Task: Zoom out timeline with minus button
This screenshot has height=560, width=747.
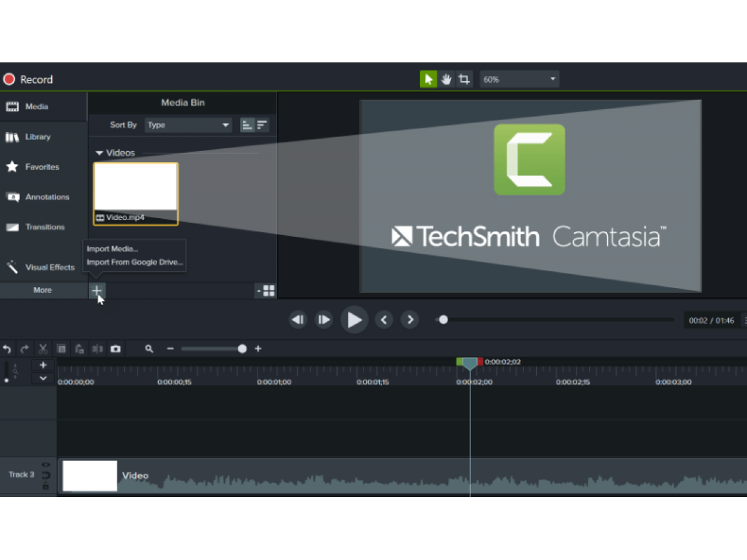Action: 170,349
